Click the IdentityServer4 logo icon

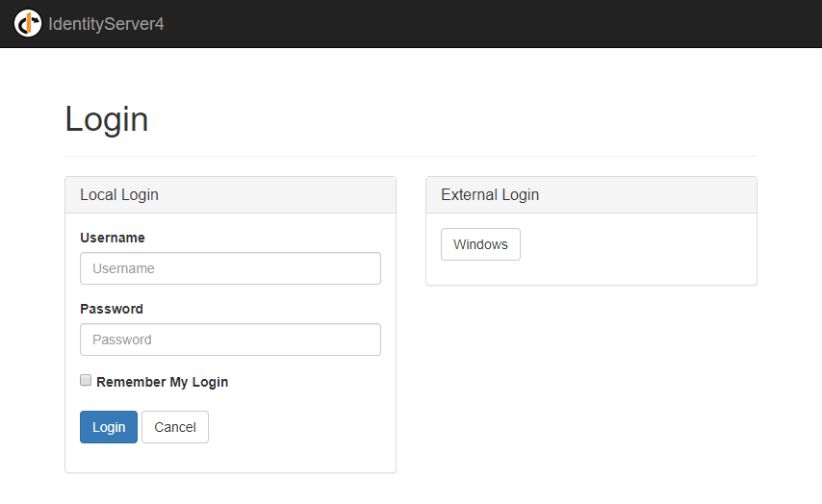(28, 24)
